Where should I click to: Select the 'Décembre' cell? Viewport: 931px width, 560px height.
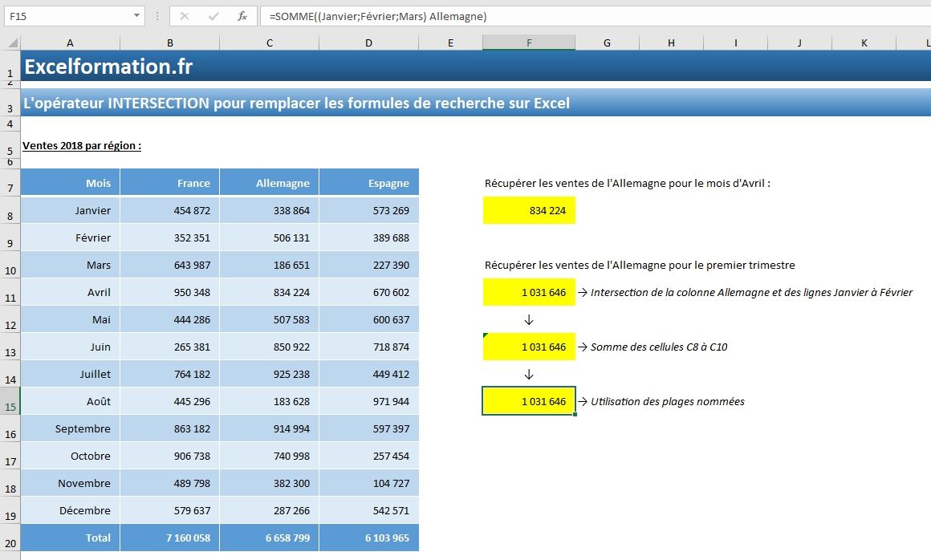tap(70, 511)
